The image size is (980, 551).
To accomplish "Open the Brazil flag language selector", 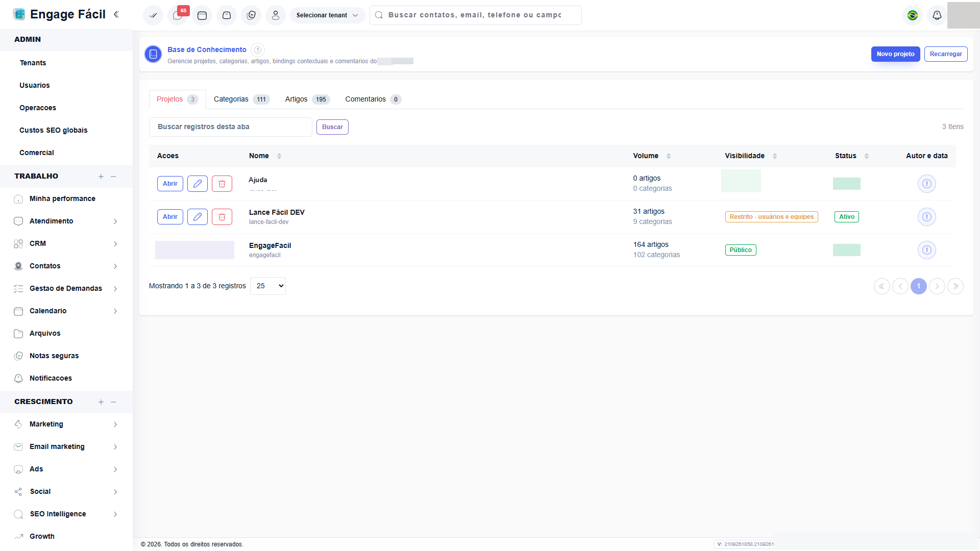I will [913, 15].
